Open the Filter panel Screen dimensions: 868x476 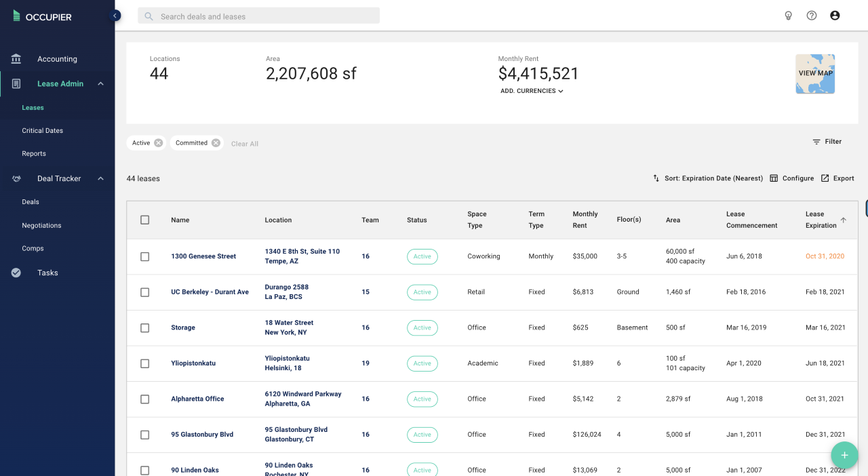(827, 142)
